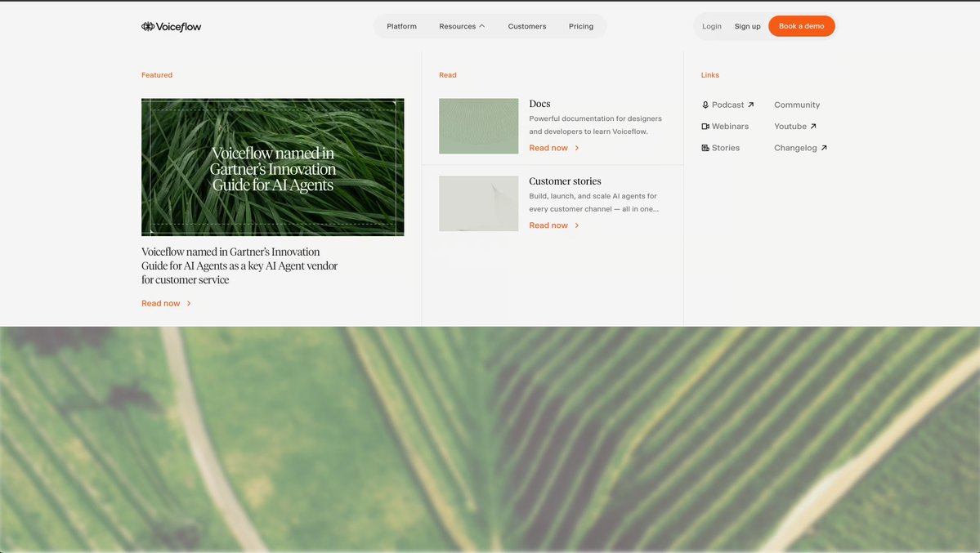Open the Customer stories thumbnail
980x553 pixels.
(x=479, y=203)
